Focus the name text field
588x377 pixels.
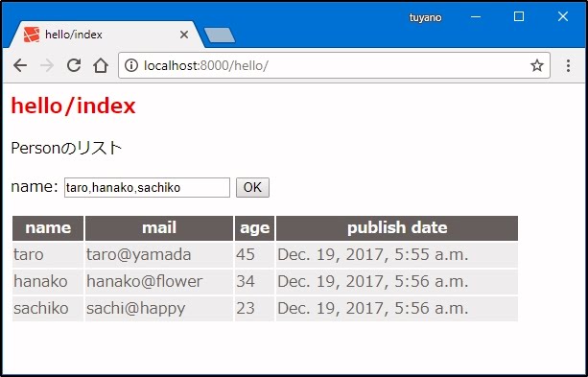[x=147, y=187]
